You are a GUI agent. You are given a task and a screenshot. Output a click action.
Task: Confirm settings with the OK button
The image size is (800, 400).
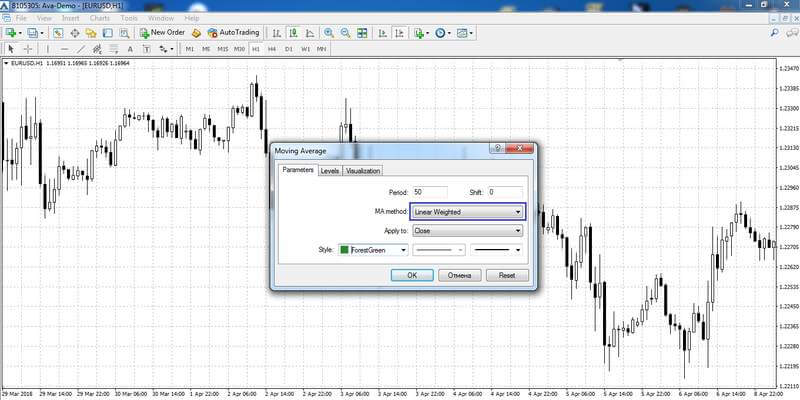tap(412, 275)
